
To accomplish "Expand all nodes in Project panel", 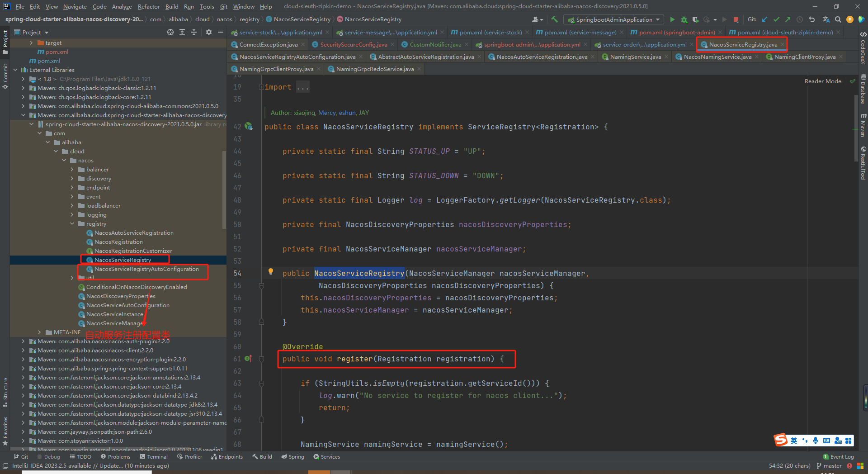I will point(182,32).
